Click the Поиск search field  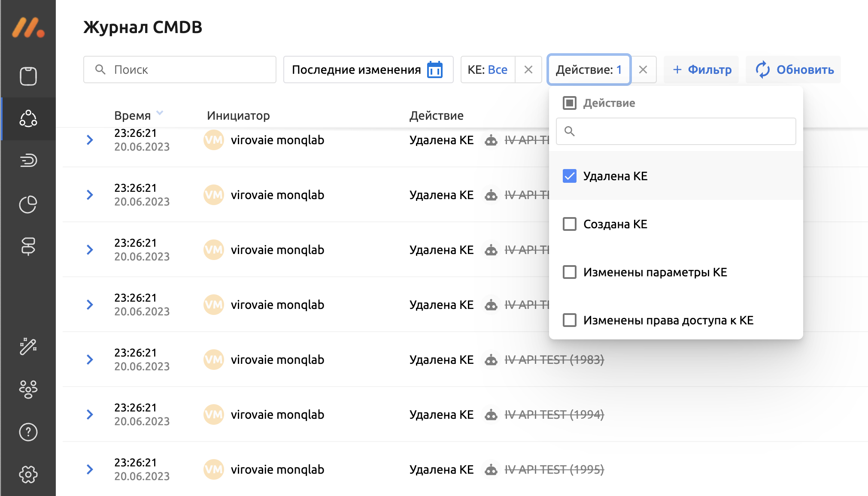180,70
